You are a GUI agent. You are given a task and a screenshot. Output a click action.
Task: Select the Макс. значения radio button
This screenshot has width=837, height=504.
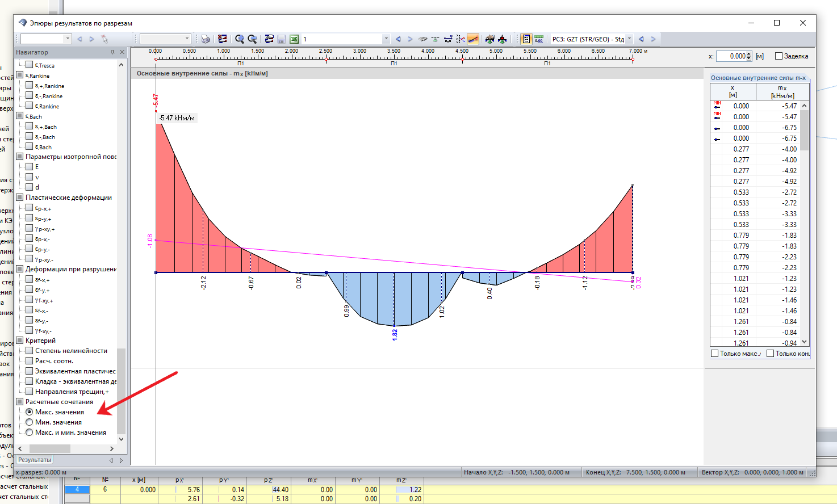click(30, 412)
